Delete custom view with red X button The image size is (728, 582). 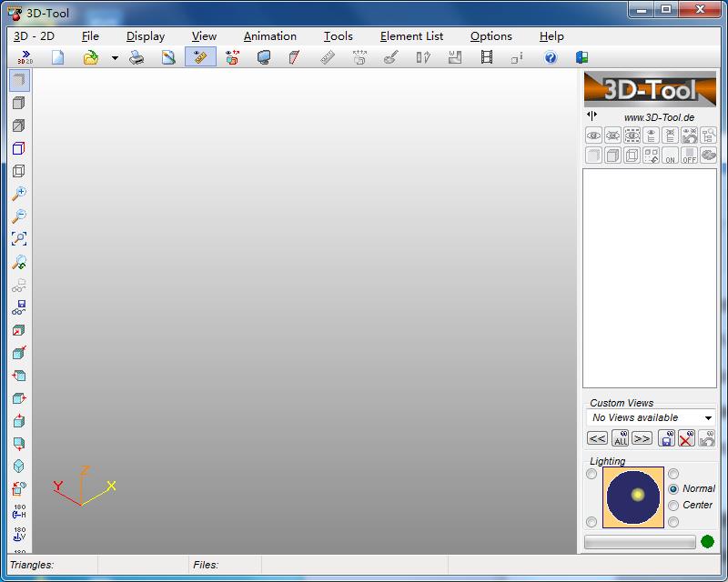tap(686, 438)
